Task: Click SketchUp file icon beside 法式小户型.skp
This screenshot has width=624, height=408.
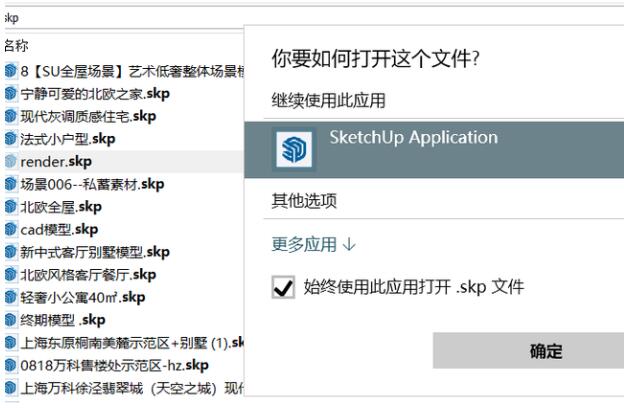Action: click(x=11, y=139)
